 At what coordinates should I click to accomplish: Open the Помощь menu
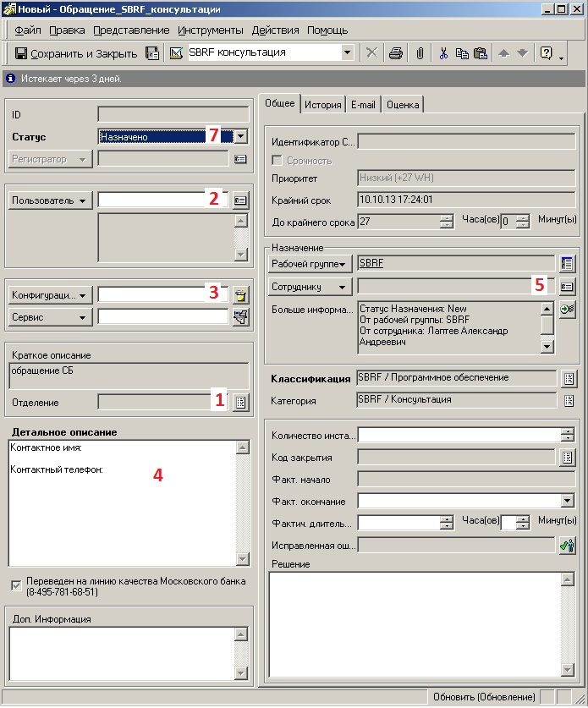coord(327,30)
